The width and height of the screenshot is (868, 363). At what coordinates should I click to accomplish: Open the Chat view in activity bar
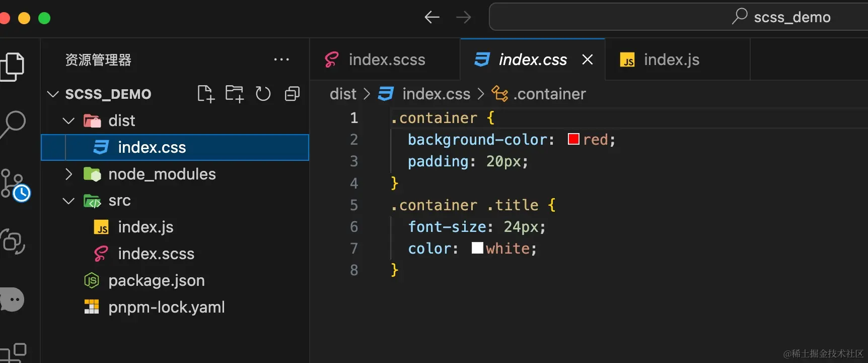pyautogui.click(x=12, y=299)
